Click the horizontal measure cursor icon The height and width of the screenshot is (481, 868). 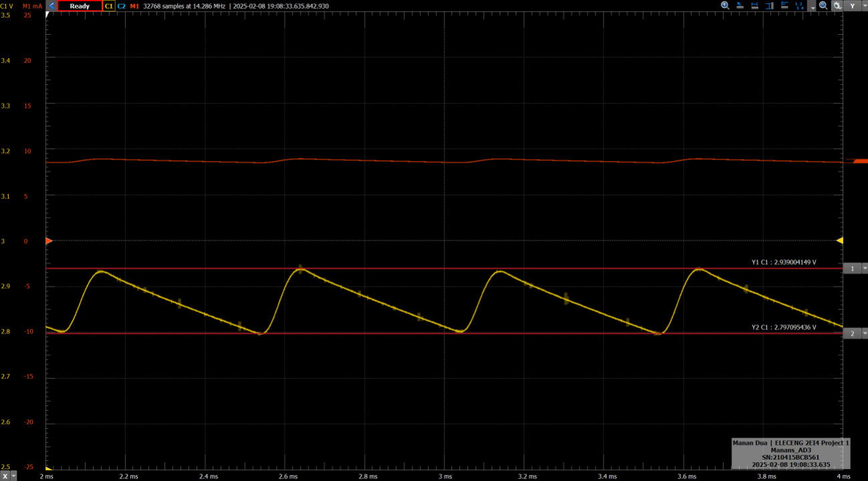tap(755, 5)
